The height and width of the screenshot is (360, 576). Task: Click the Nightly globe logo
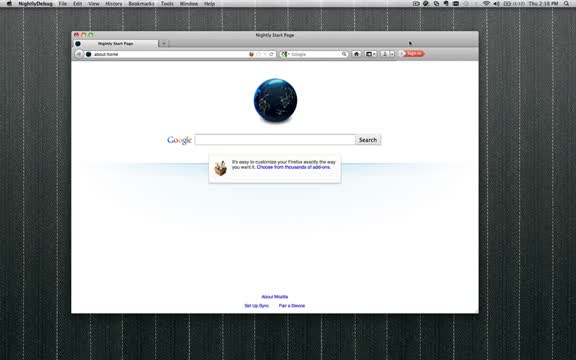pyautogui.click(x=275, y=100)
